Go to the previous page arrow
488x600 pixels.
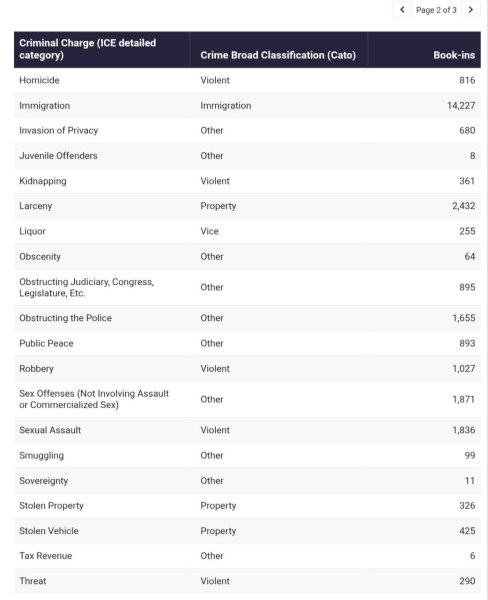402,10
